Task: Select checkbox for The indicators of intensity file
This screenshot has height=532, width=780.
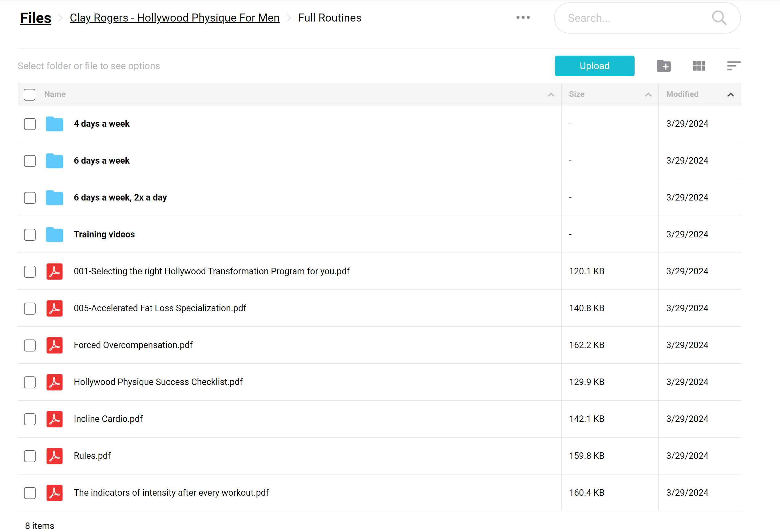Action: 30,493
